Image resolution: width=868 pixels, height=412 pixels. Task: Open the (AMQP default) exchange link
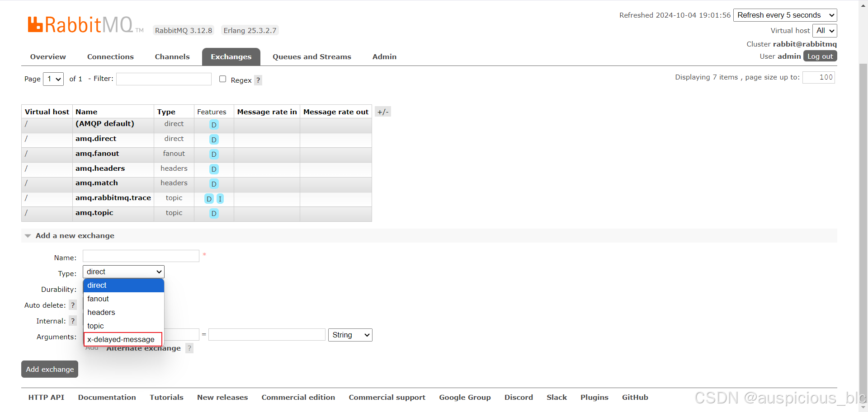[105, 123]
